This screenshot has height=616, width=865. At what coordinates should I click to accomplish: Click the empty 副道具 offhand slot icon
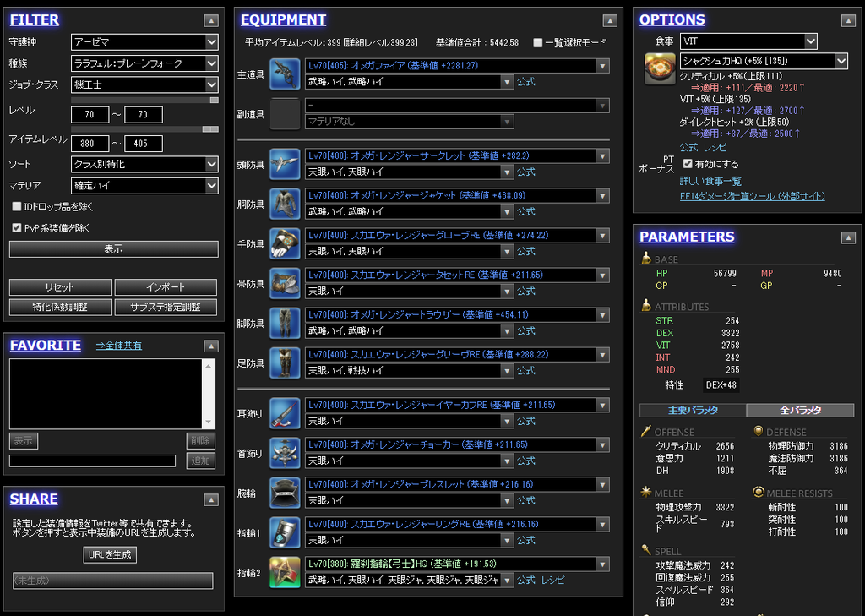[x=285, y=114]
